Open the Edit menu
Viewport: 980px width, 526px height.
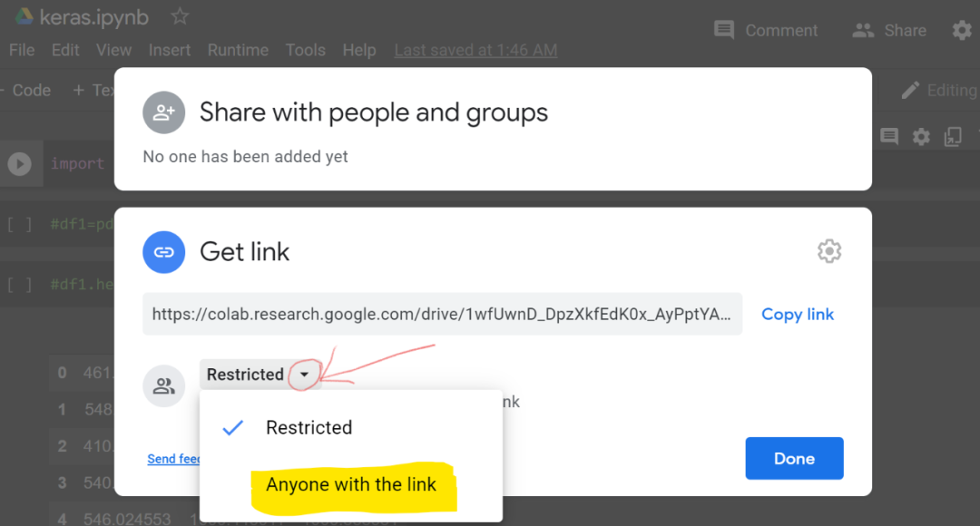65,50
